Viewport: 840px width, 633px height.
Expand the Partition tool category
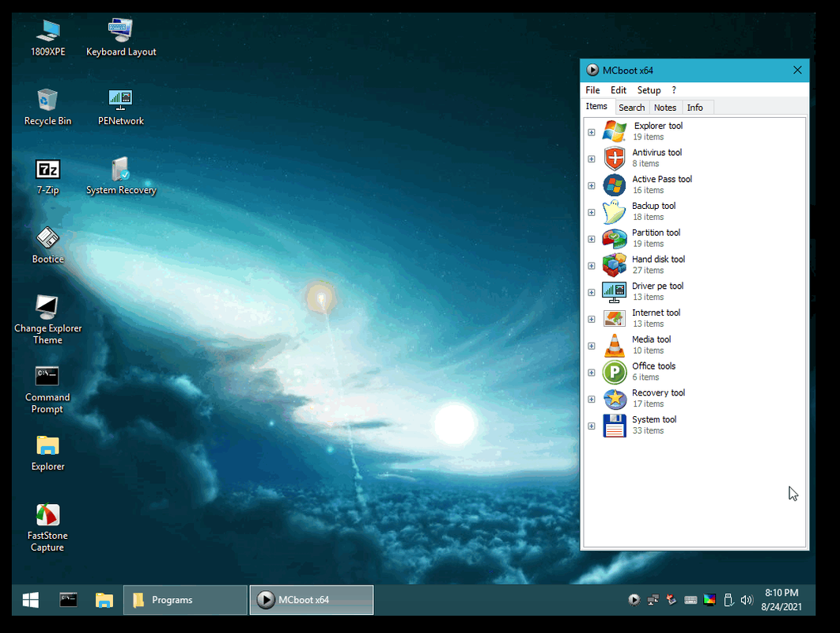tap(592, 239)
